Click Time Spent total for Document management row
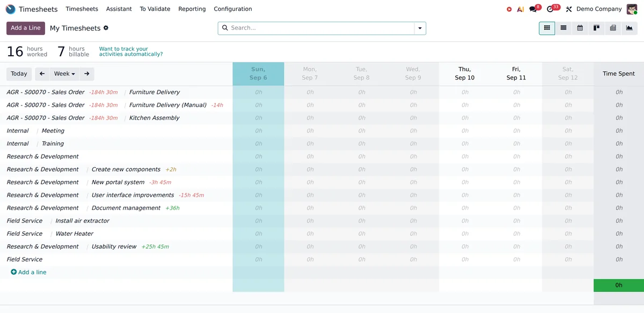This screenshot has height=313, width=644. point(619,208)
